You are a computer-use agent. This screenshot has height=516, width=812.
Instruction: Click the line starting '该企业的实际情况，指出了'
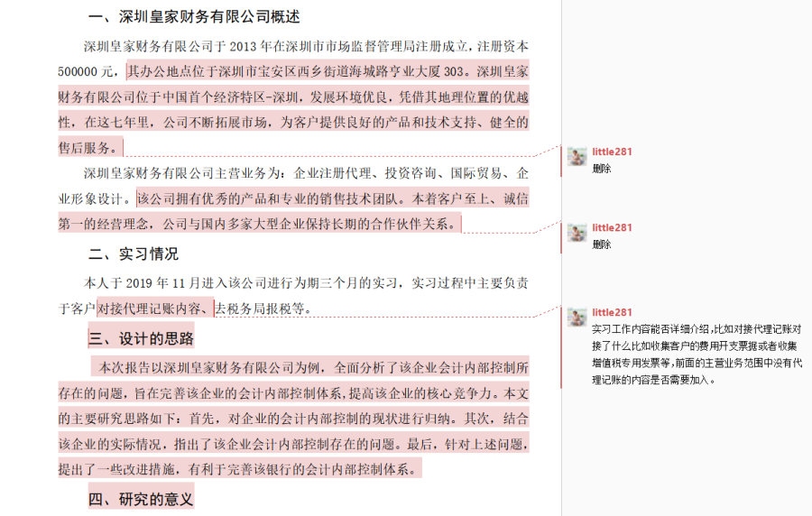293,444
